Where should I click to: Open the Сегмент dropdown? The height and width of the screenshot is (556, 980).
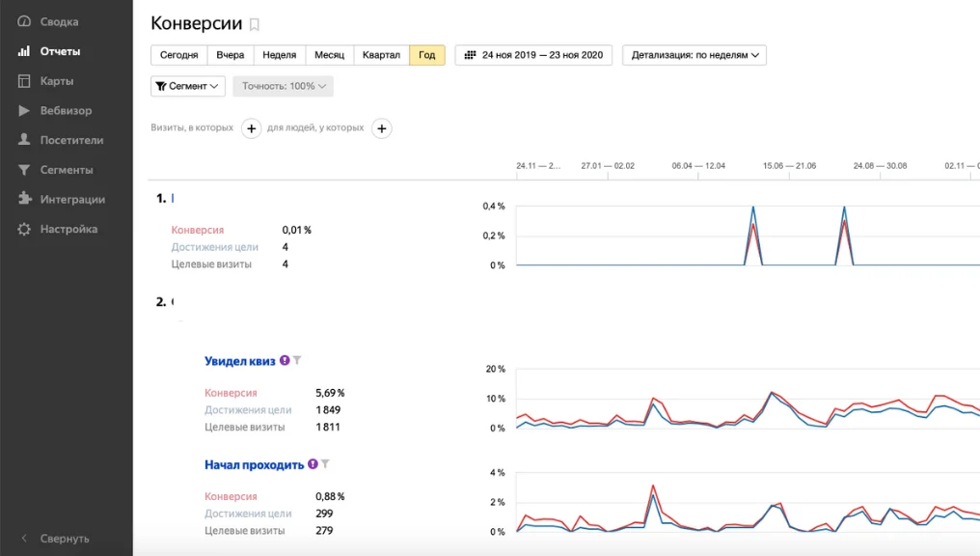[x=187, y=86]
